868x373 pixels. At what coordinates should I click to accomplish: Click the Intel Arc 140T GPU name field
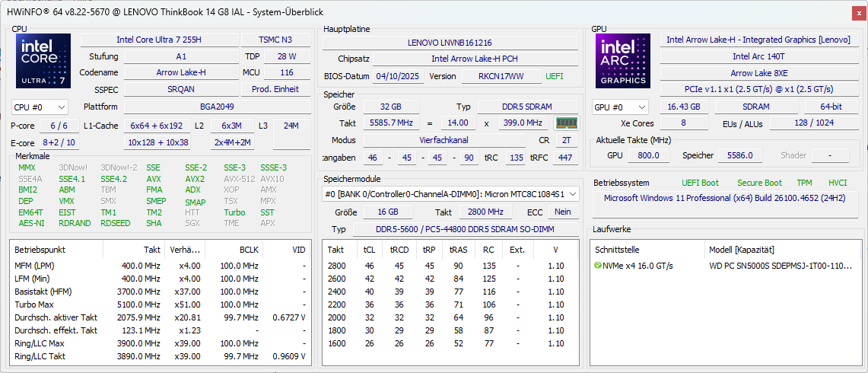(758, 56)
